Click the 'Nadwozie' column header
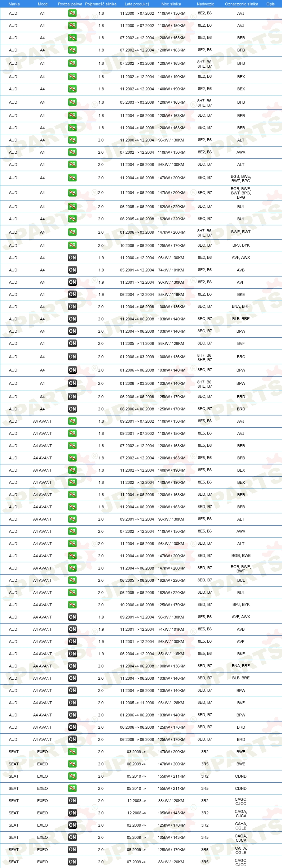 point(206,4)
